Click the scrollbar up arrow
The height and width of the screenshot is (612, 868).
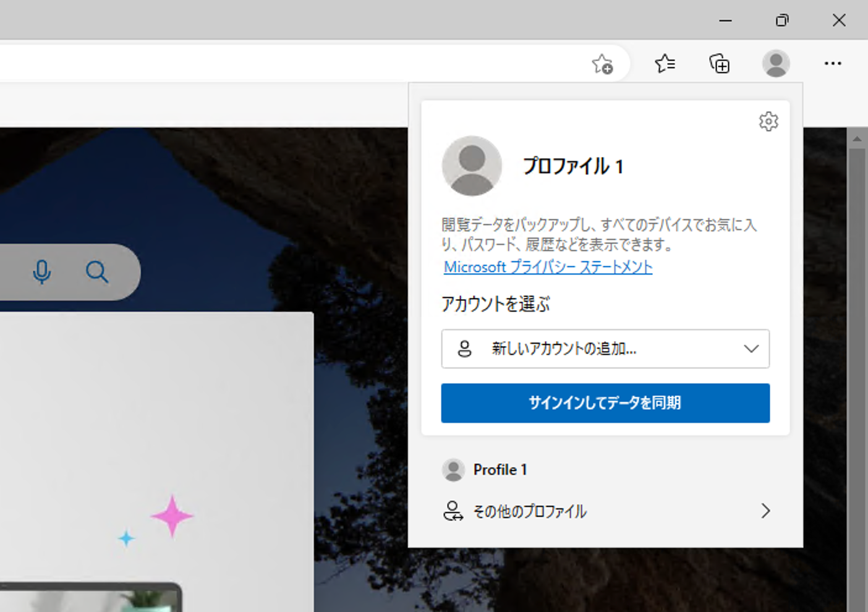[x=857, y=138]
